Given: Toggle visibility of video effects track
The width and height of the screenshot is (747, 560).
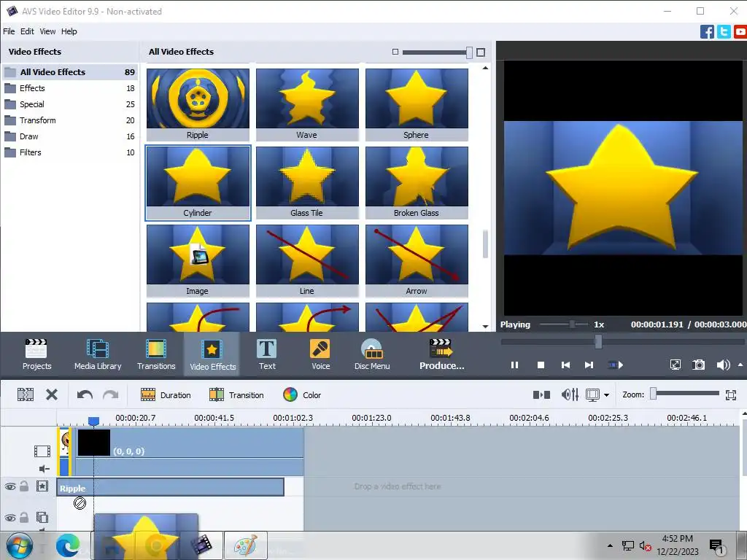Looking at the screenshot, I should coord(10,486).
